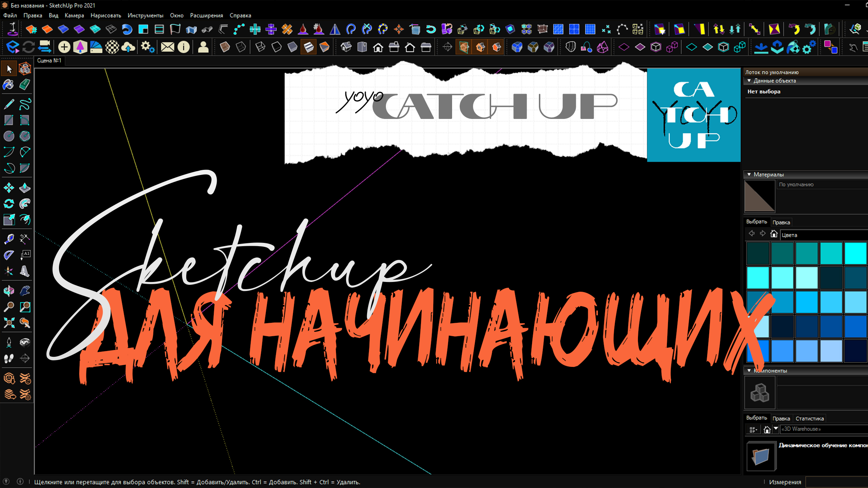Click the components home button

click(767, 429)
